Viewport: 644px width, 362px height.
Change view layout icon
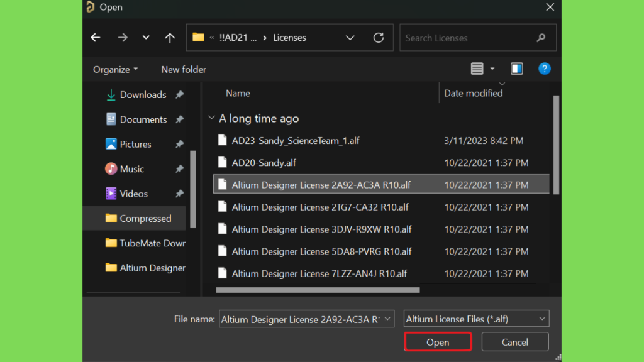(477, 69)
